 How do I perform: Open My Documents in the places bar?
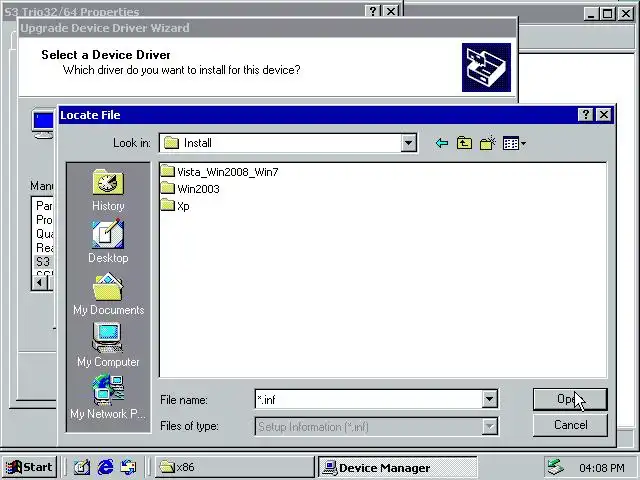108,294
